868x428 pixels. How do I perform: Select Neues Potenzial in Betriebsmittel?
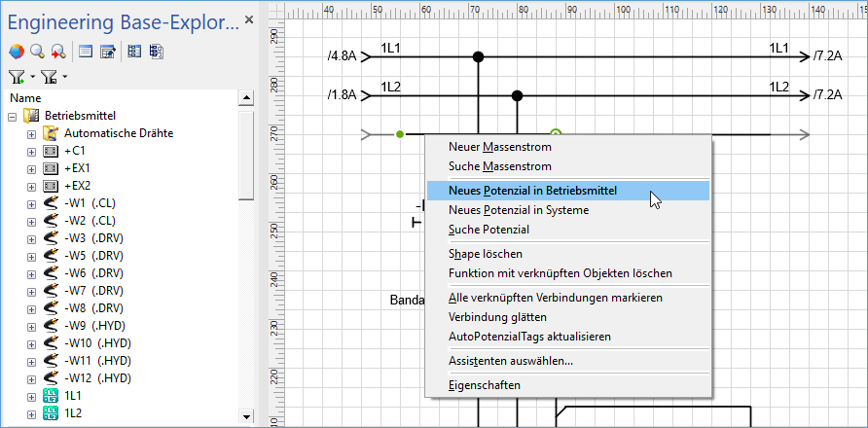coord(532,191)
